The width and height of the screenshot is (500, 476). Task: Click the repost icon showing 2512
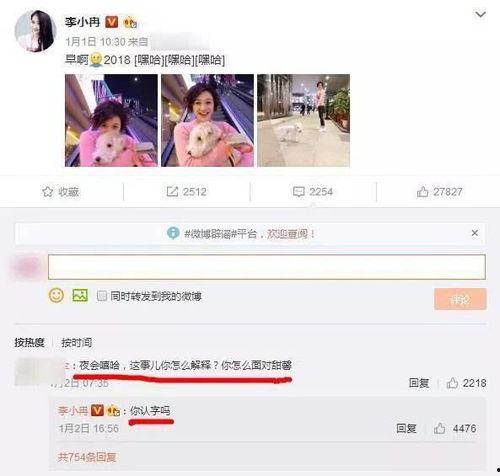172,192
